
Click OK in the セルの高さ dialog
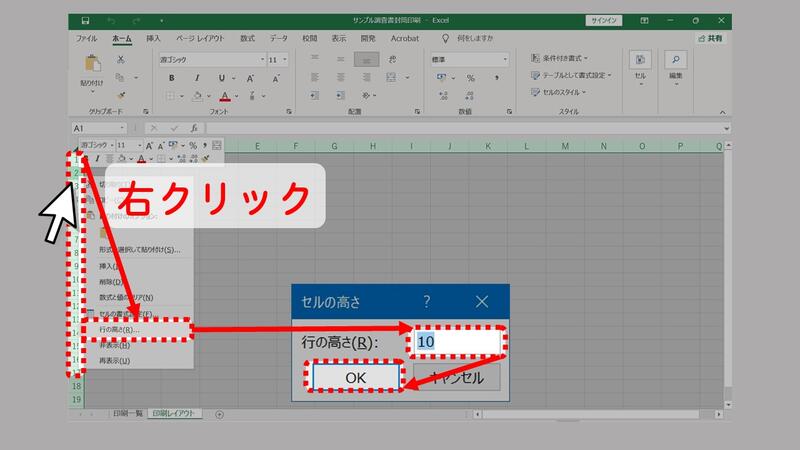[x=355, y=378]
